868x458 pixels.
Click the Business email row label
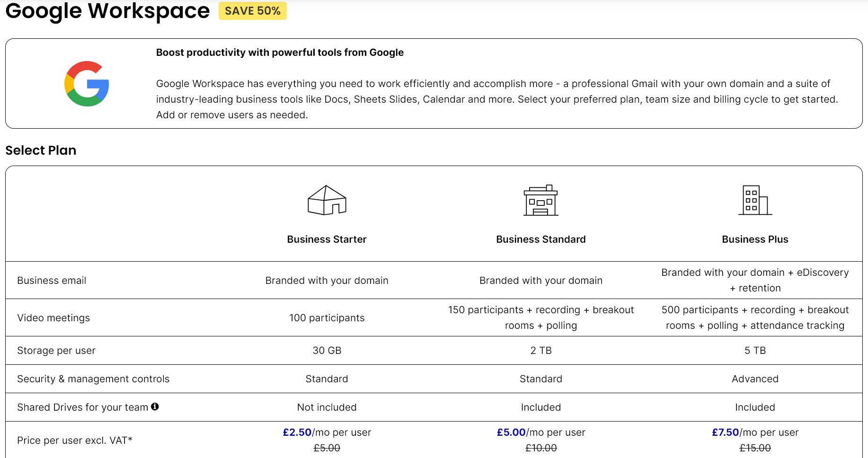coord(52,281)
